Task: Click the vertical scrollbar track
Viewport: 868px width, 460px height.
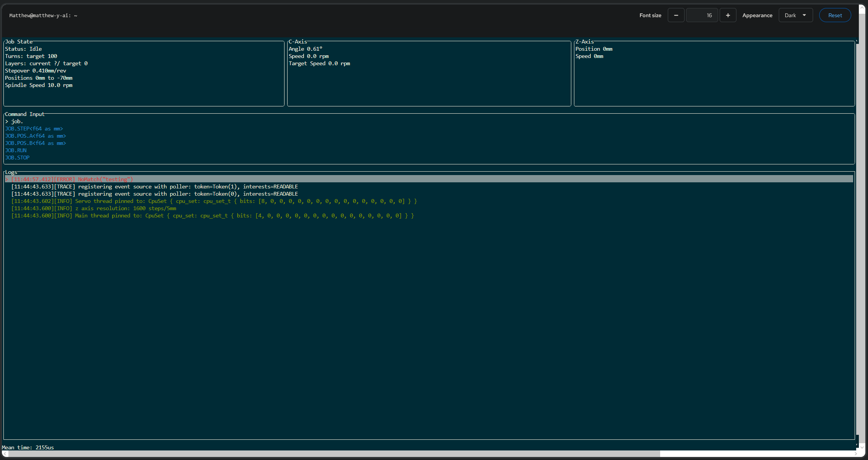Action: [x=862, y=229]
